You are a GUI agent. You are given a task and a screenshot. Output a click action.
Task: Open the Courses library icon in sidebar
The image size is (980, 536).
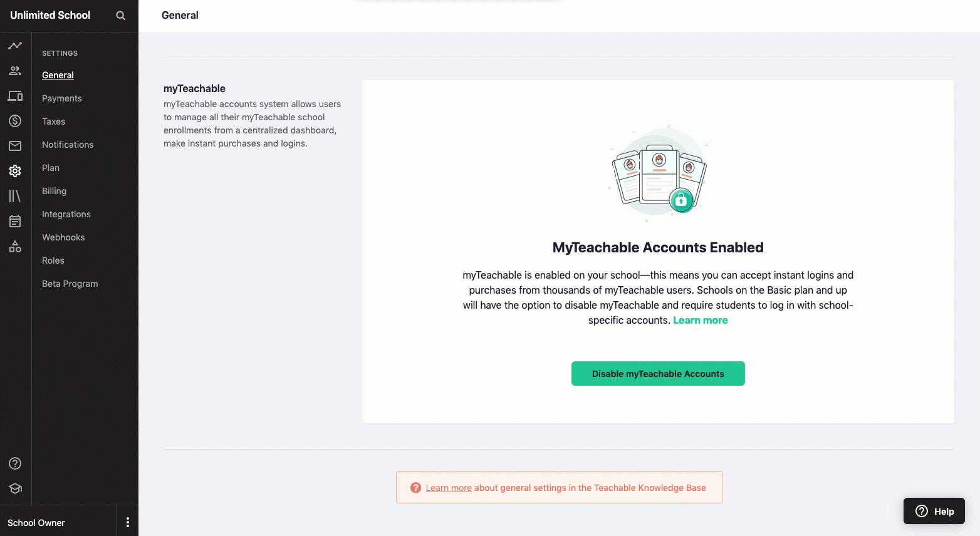coord(15,196)
